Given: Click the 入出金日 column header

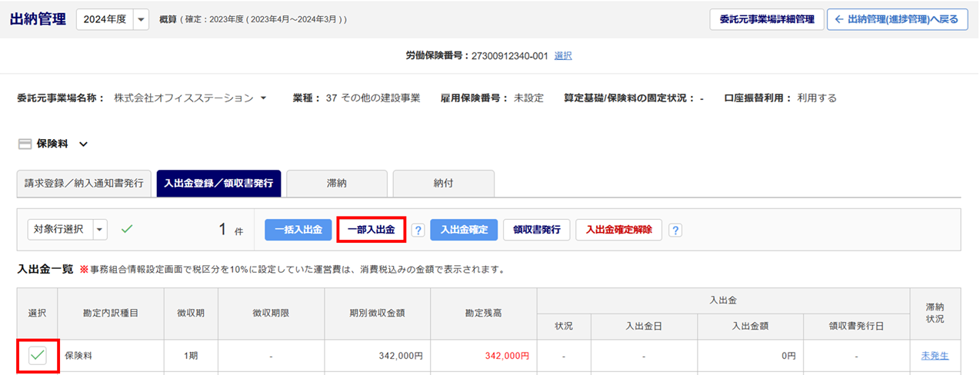Looking at the screenshot, I should [x=643, y=327].
